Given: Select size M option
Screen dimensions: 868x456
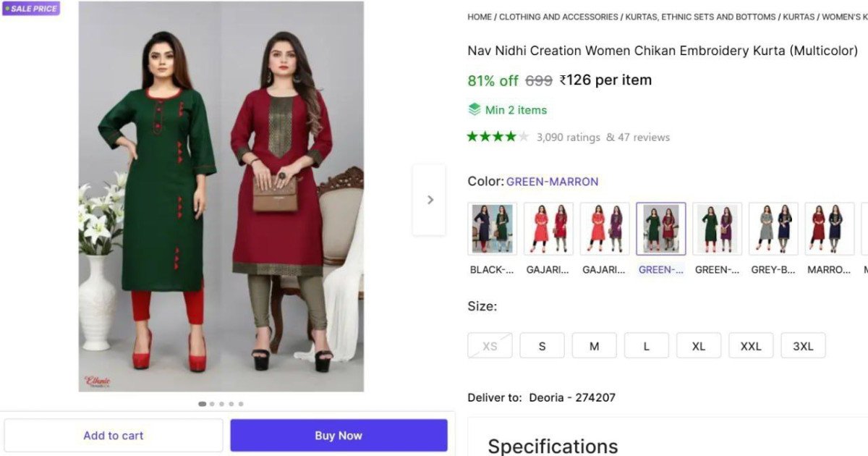Looking at the screenshot, I should [594, 346].
